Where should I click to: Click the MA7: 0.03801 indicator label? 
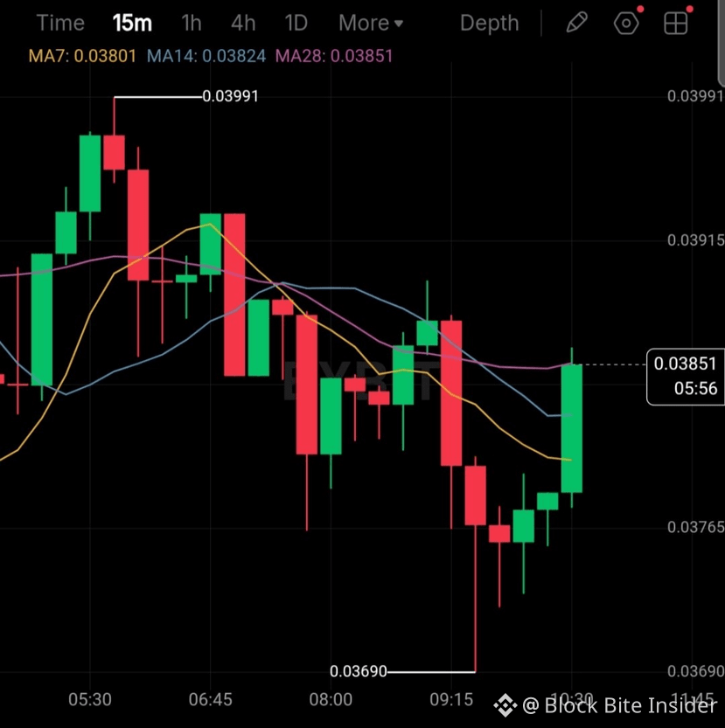click(x=82, y=56)
